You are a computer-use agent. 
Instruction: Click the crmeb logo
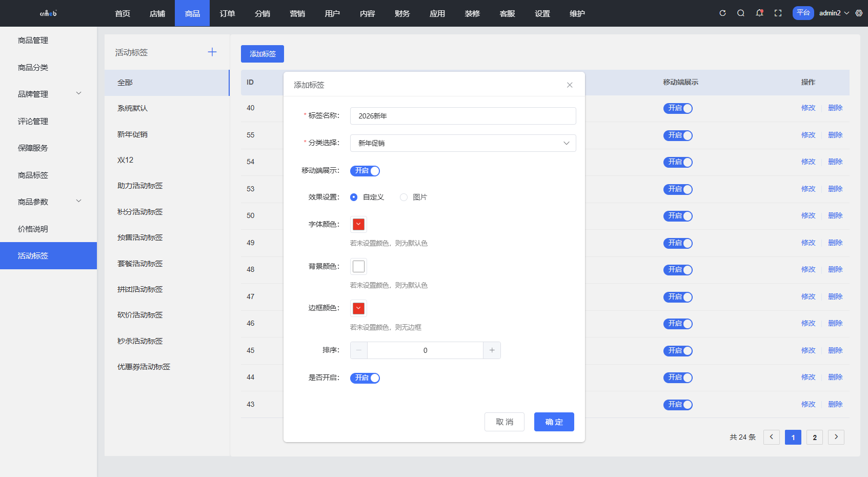click(48, 13)
